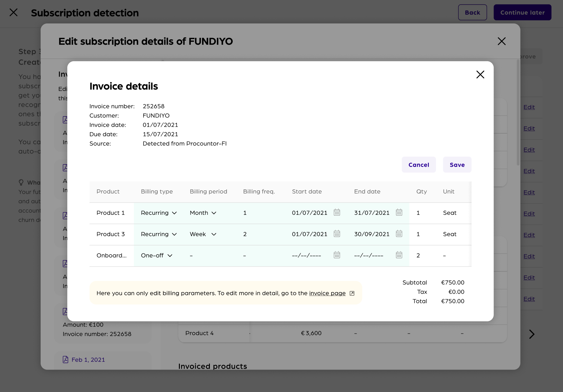The image size is (563, 392).
Task: Click the Billing type column header
Action: click(x=157, y=192)
